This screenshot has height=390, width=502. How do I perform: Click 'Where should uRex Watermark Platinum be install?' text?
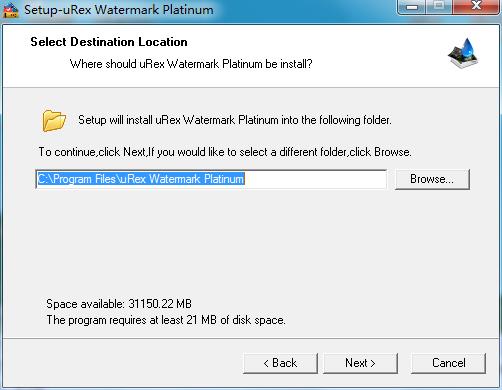point(191,64)
